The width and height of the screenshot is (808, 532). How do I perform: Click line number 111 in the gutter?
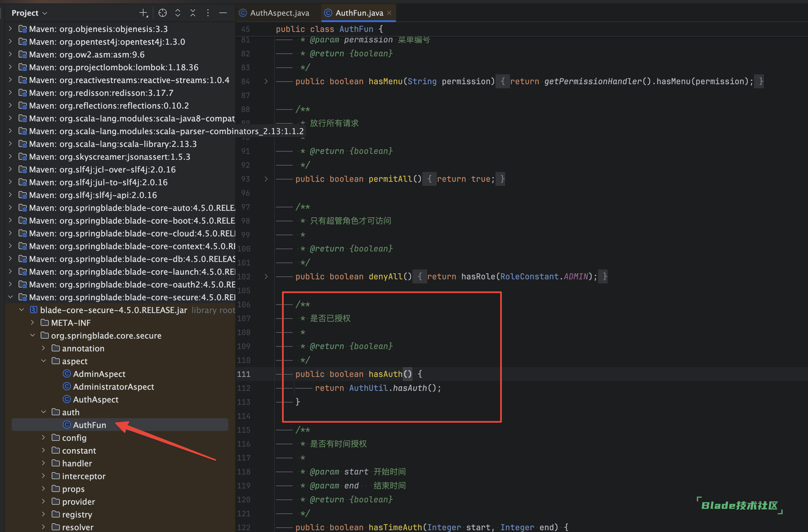244,374
